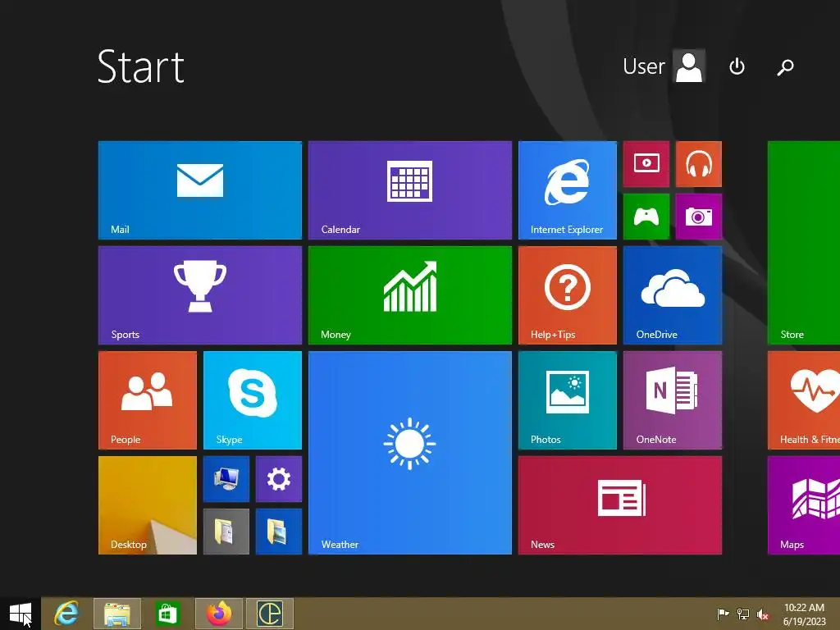Open the PC settings gear tile
The height and width of the screenshot is (630, 840).
pyautogui.click(x=279, y=479)
